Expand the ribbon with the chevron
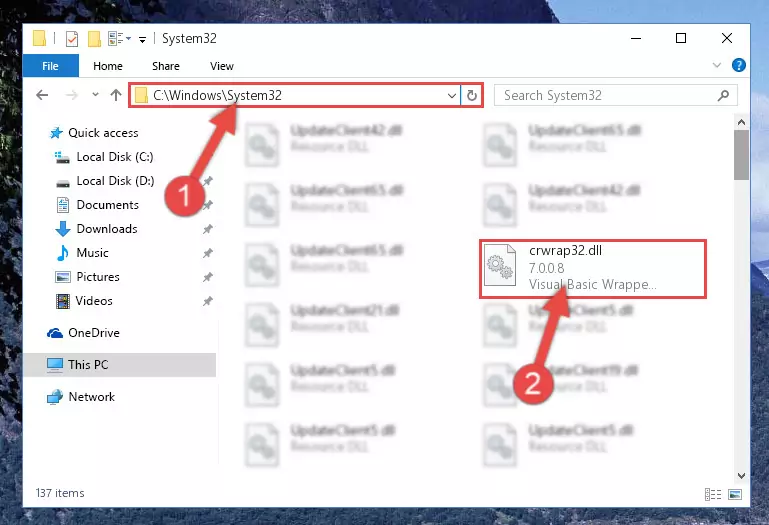 717,65
